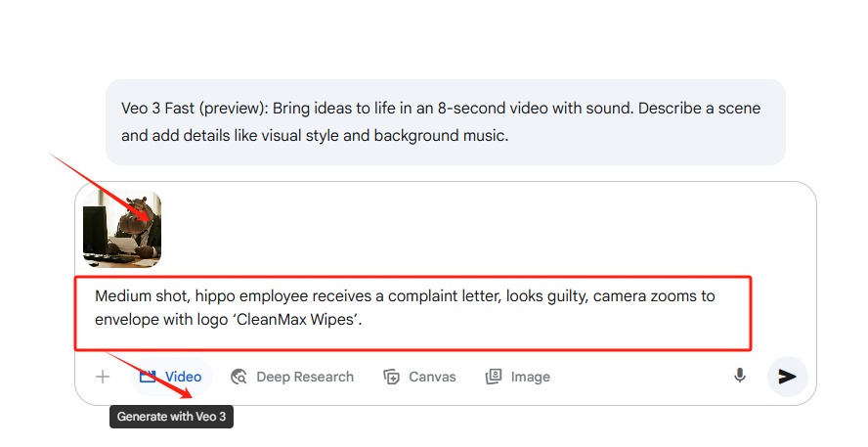868x447 pixels.
Task: Activate the microphone voice input
Action: click(x=740, y=376)
